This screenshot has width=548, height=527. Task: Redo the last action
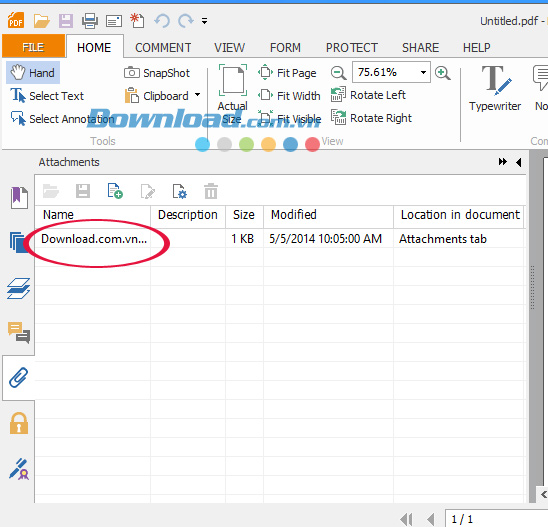pos(186,21)
